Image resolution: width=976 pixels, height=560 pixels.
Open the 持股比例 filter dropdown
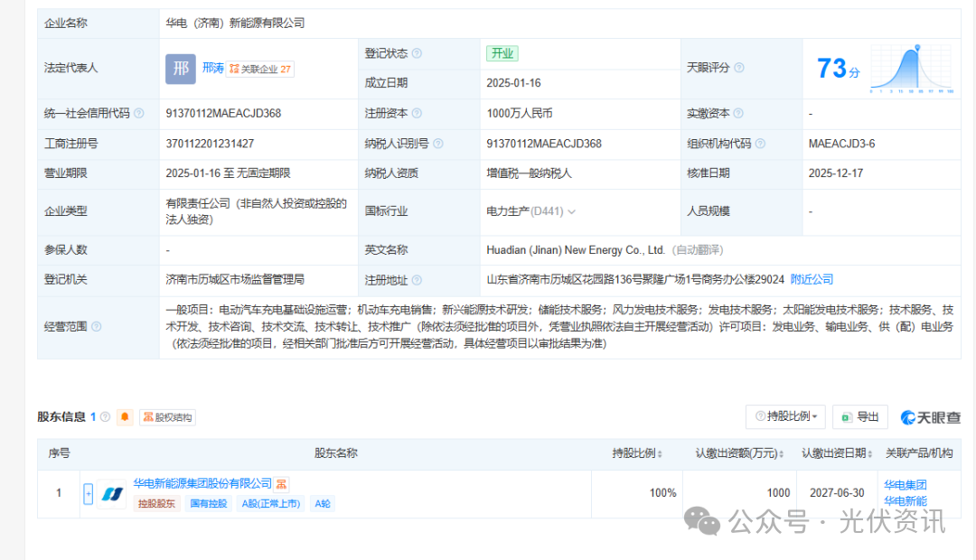point(785,416)
